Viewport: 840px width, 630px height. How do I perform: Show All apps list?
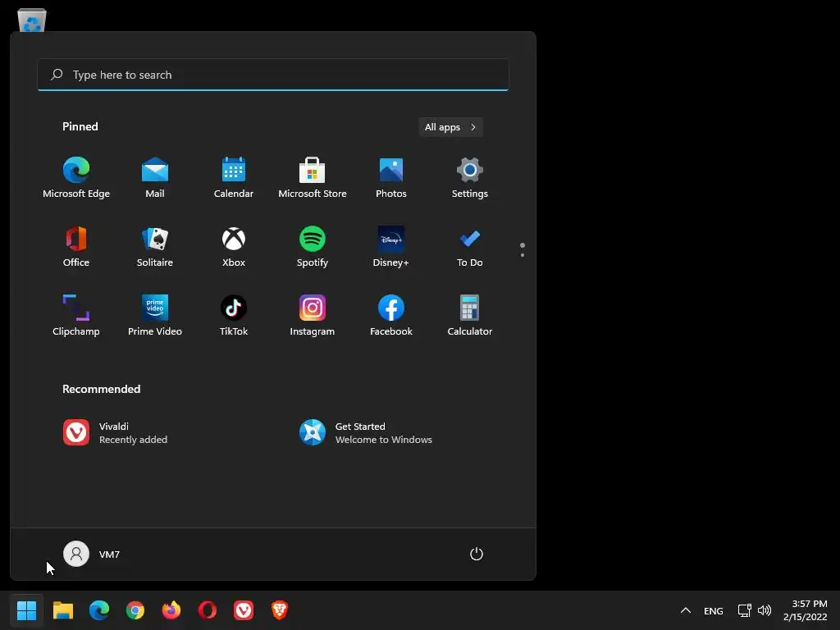tap(450, 127)
